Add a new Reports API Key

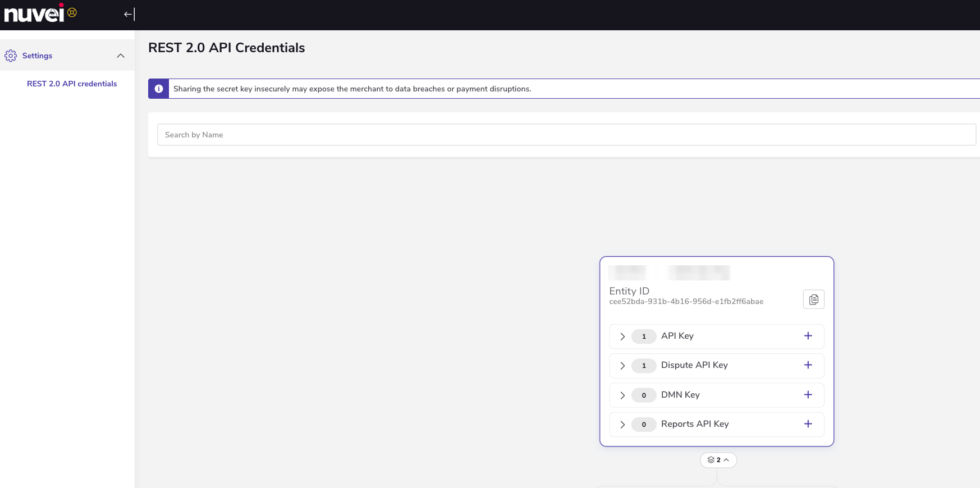[x=808, y=424]
